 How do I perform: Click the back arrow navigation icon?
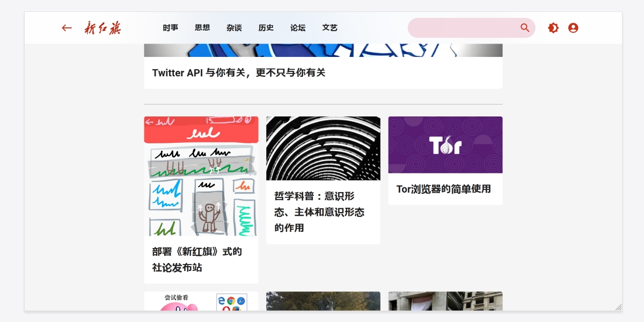click(67, 27)
